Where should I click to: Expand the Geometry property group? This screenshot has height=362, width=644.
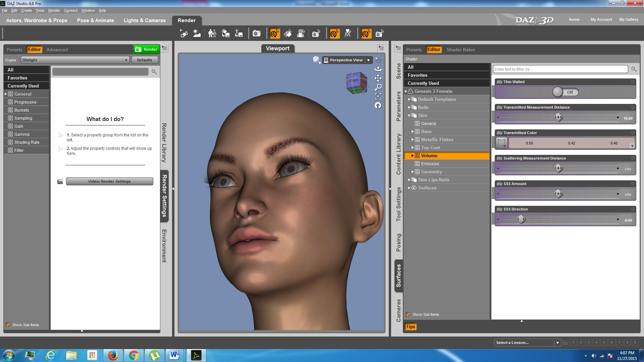[x=413, y=172]
